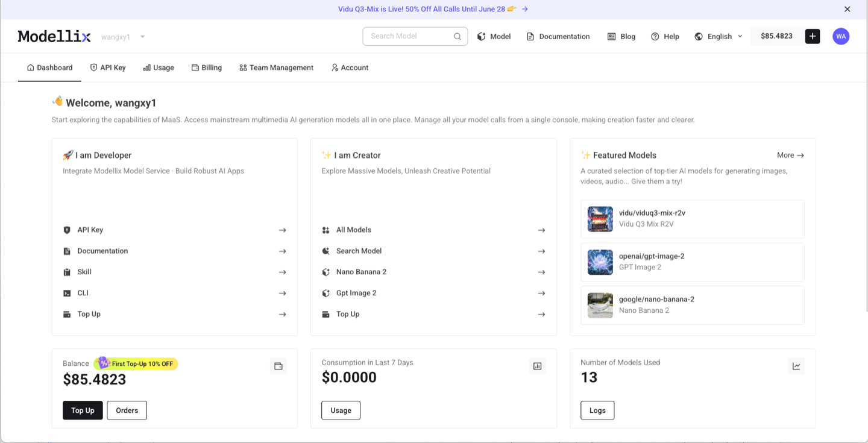The height and width of the screenshot is (443, 868).
Task: Click the document icon of the Documentation row
Action: coord(67,251)
